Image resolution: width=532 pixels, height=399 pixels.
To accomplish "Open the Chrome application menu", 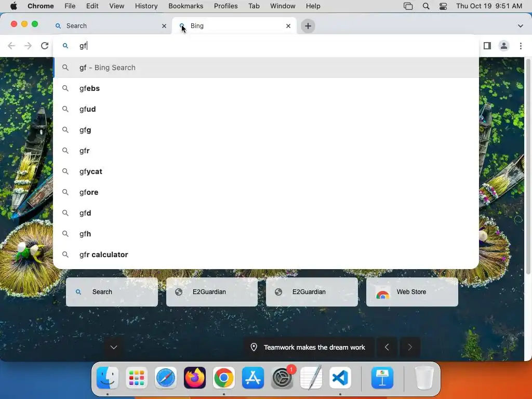I will click(x=41, y=6).
